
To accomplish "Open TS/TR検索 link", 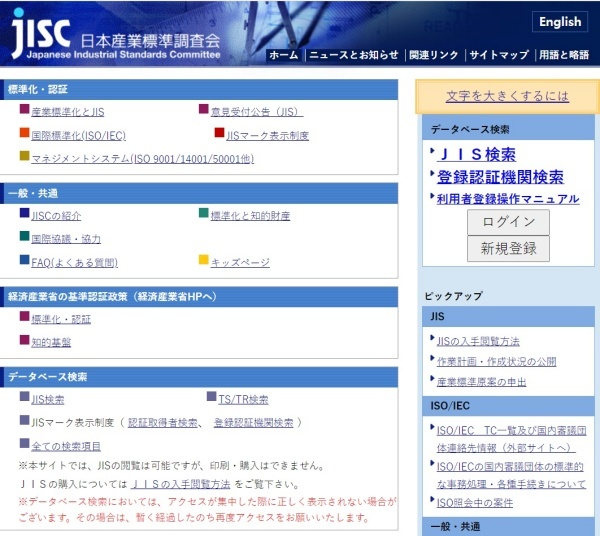I will (x=243, y=399).
